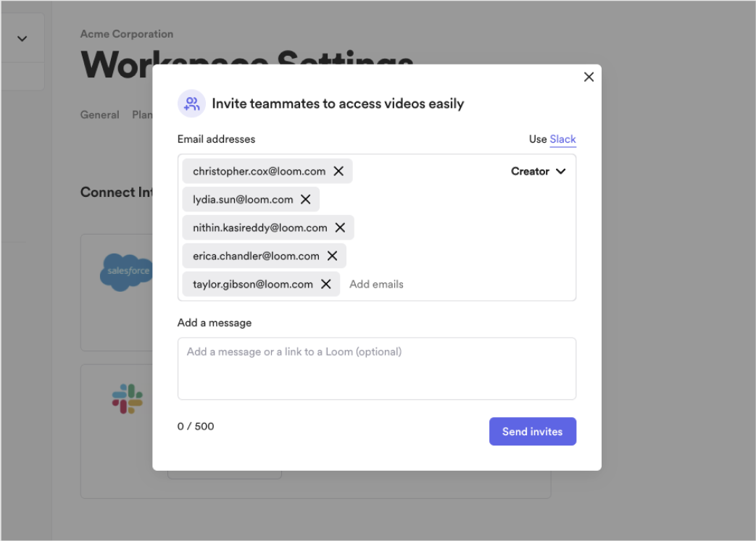This screenshot has width=756, height=541.
Task: Close the invite teammates dialog
Action: click(x=589, y=77)
